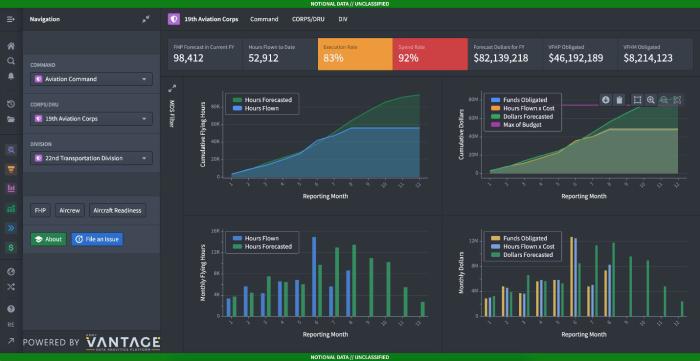
Task: Click the VFHP Obligated $46,192,189 value
Action: point(576,58)
